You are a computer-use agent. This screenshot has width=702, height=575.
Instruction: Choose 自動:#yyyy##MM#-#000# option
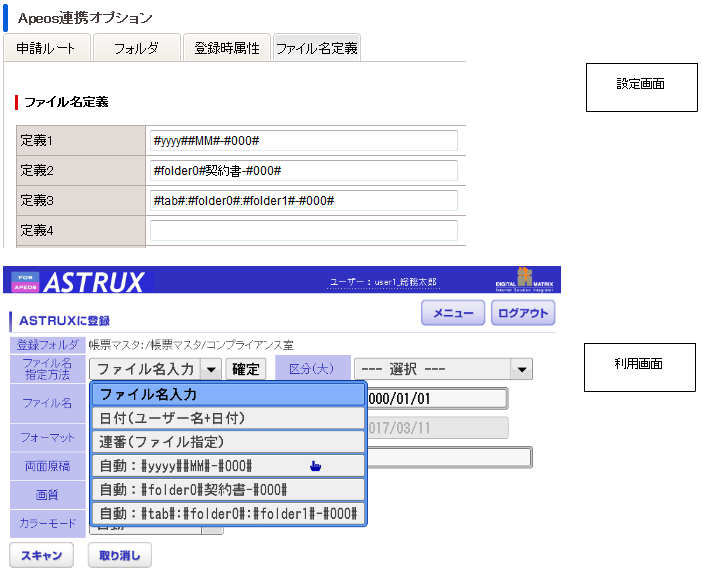point(228,466)
